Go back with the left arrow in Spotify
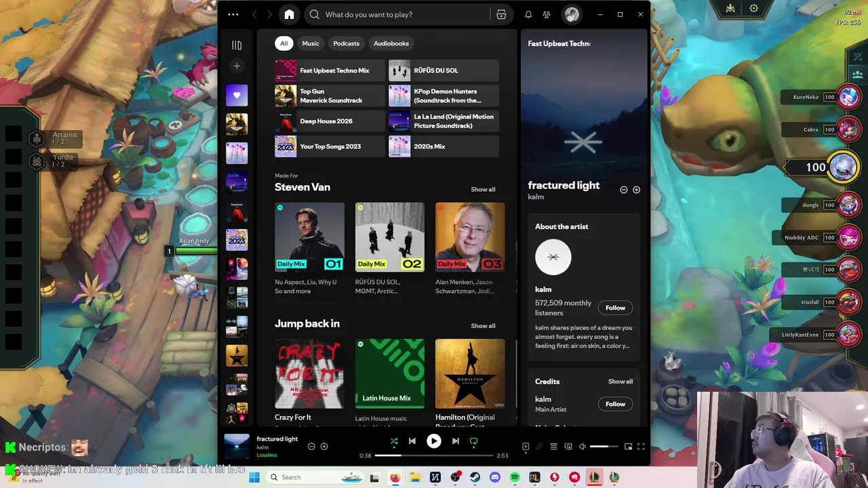This screenshot has height=488, width=868. tap(254, 14)
